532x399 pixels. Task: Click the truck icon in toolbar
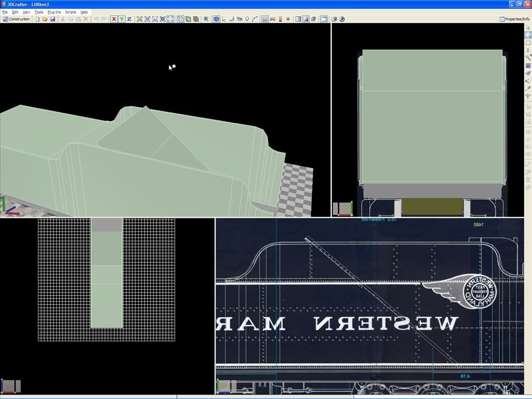point(273,19)
